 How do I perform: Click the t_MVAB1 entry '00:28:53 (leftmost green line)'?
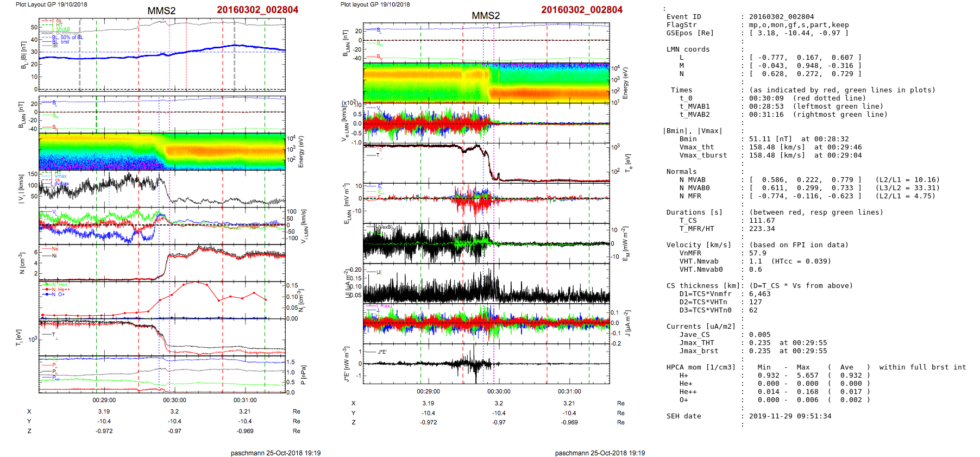[816, 107]
